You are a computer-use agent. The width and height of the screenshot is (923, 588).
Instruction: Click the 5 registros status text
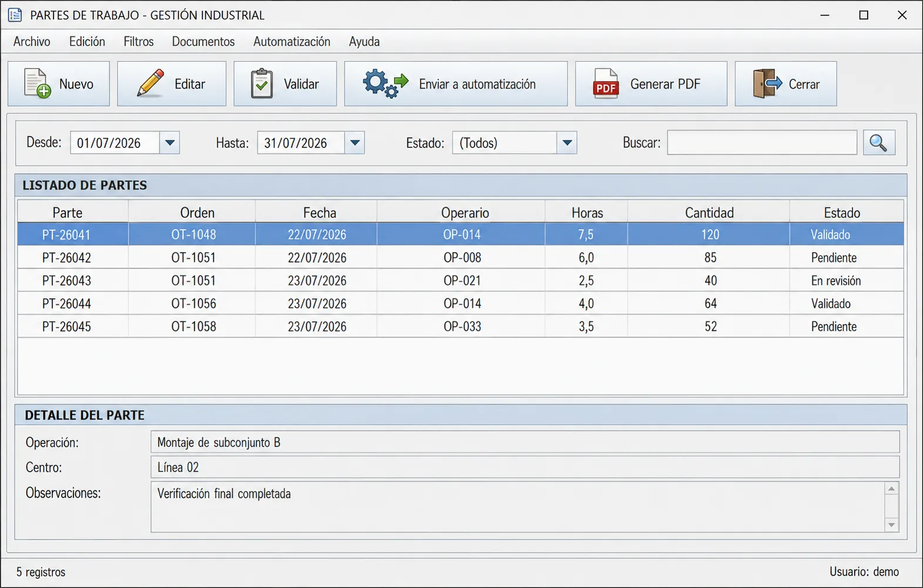[41, 572]
